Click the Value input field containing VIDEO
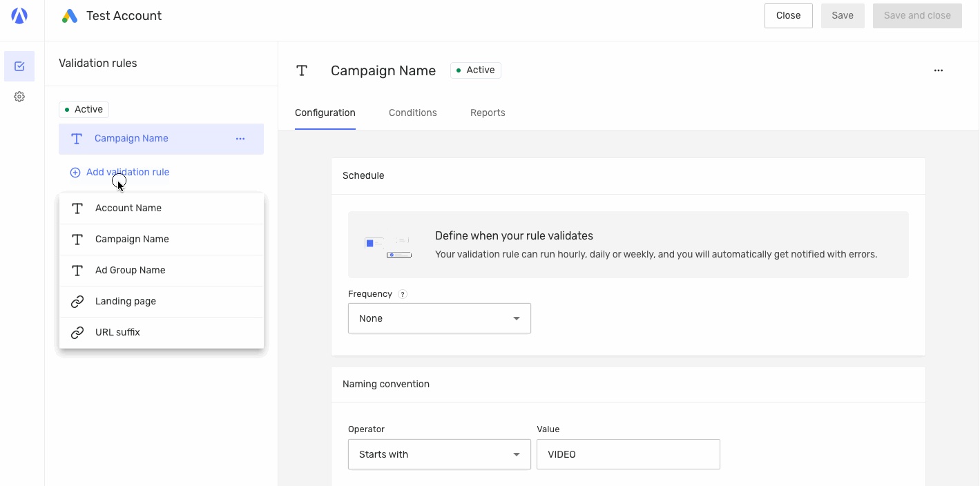The height and width of the screenshot is (486, 980). 628,454
